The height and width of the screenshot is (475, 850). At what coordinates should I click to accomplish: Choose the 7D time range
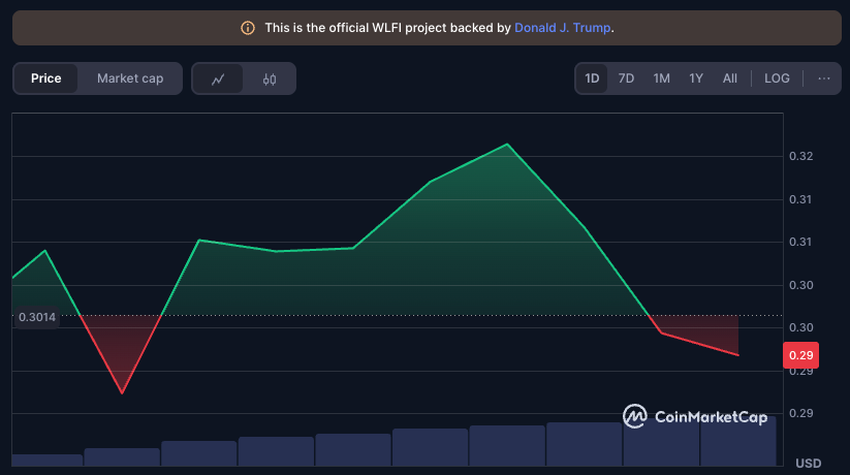coord(626,78)
